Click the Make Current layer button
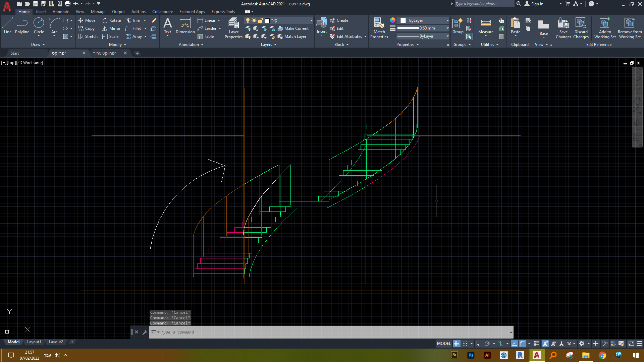644x362 pixels. point(293,28)
